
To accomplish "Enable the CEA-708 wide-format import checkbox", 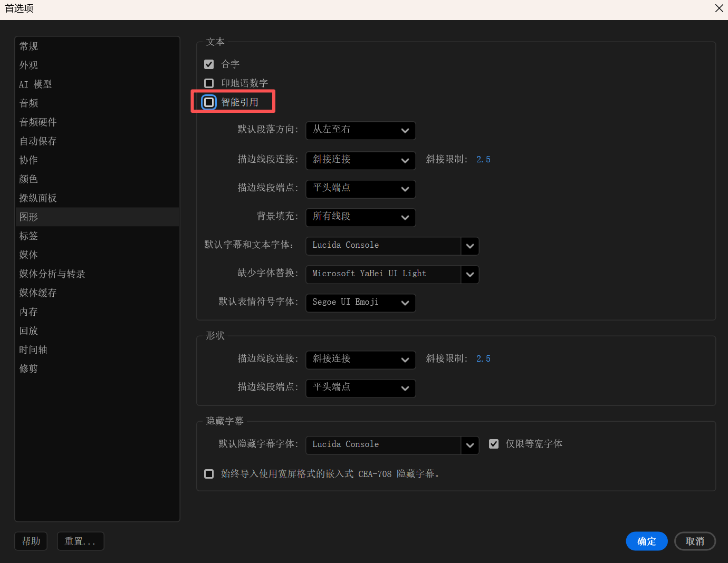I will coord(209,474).
